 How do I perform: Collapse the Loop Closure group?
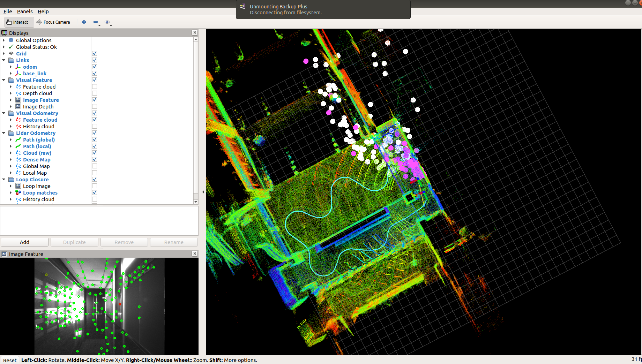click(x=3, y=179)
